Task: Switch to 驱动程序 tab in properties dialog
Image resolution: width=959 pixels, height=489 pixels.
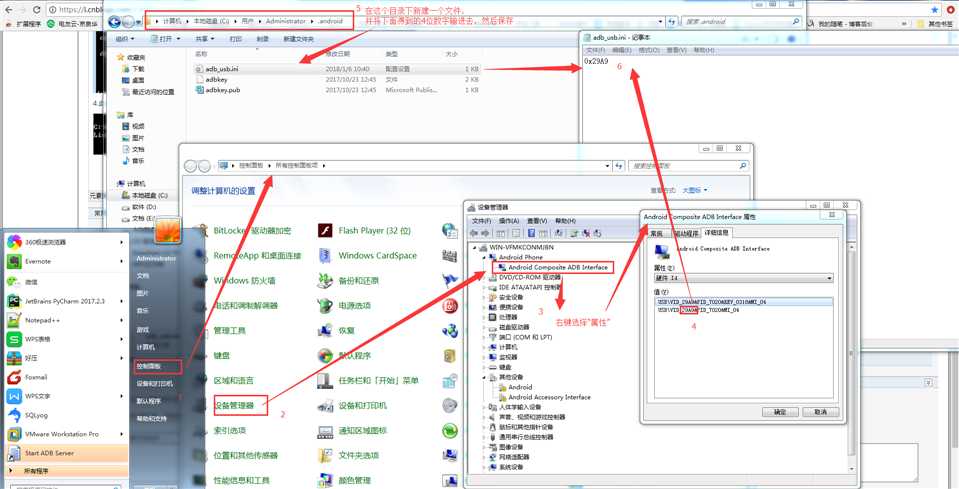Action: [x=685, y=233]
